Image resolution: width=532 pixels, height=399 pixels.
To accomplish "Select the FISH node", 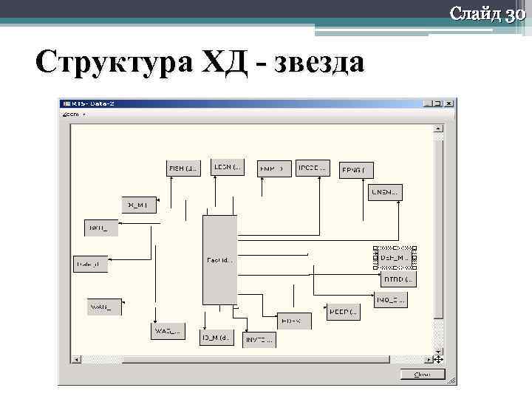I will tap(183, 168).
